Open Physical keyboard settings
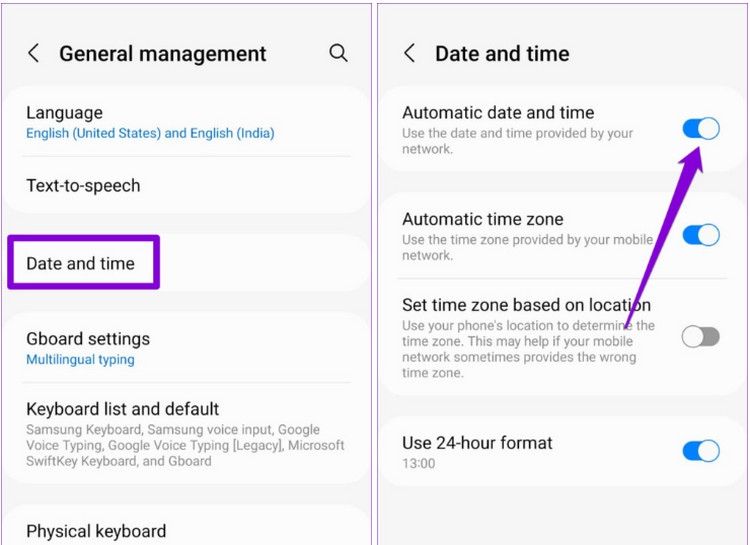This screenshot has height=545, width=750. tap(187, 526)
